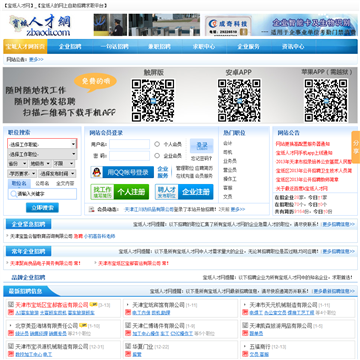Focus the 用户名 input field

coord(129,144)
